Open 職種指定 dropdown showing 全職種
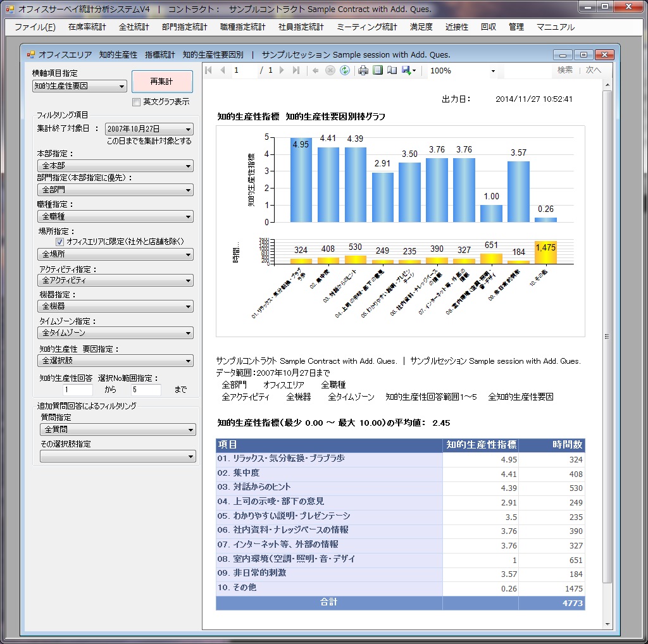 (115, 216)
